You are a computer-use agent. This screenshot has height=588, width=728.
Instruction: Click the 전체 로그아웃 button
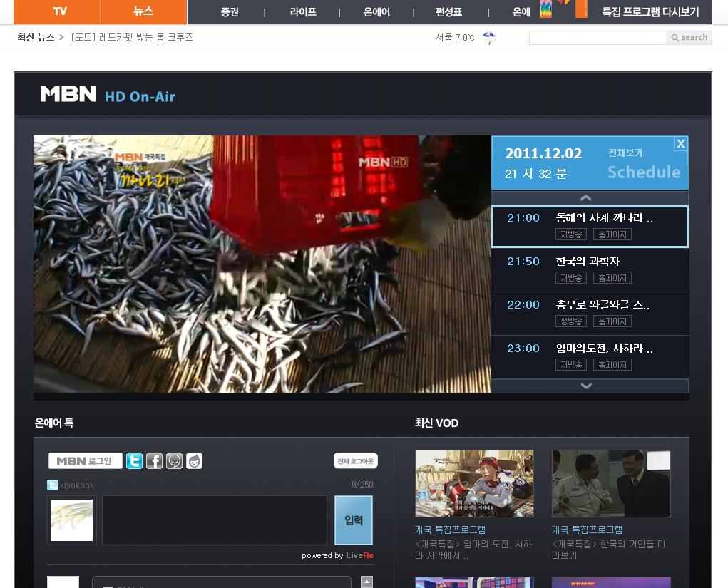(356, 461)
